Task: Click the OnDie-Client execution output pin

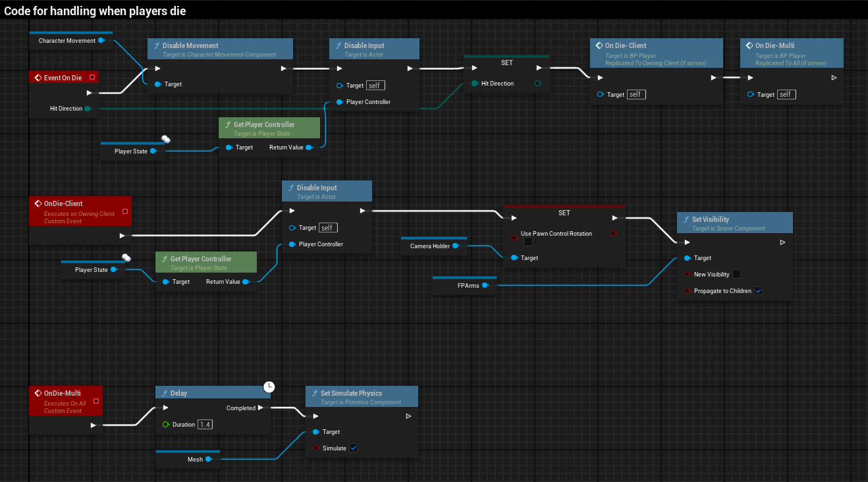Action: [x=122, y=235]
